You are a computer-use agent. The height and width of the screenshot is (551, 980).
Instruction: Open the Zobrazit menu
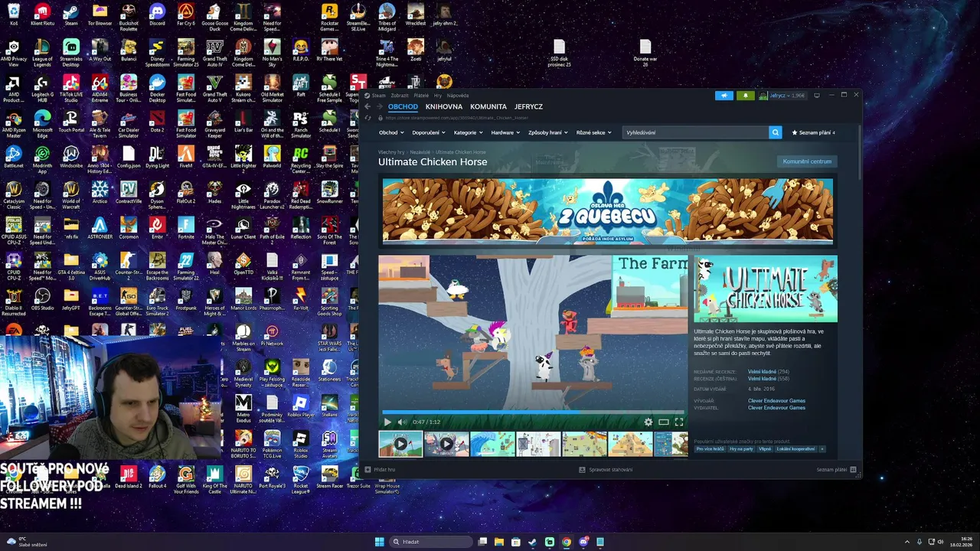tap(400, 96)
